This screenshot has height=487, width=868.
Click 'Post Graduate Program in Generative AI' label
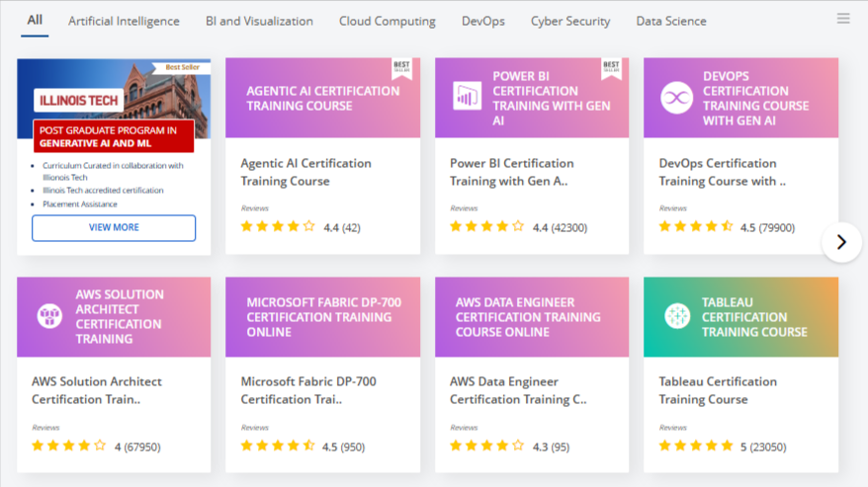pos(114,136)
